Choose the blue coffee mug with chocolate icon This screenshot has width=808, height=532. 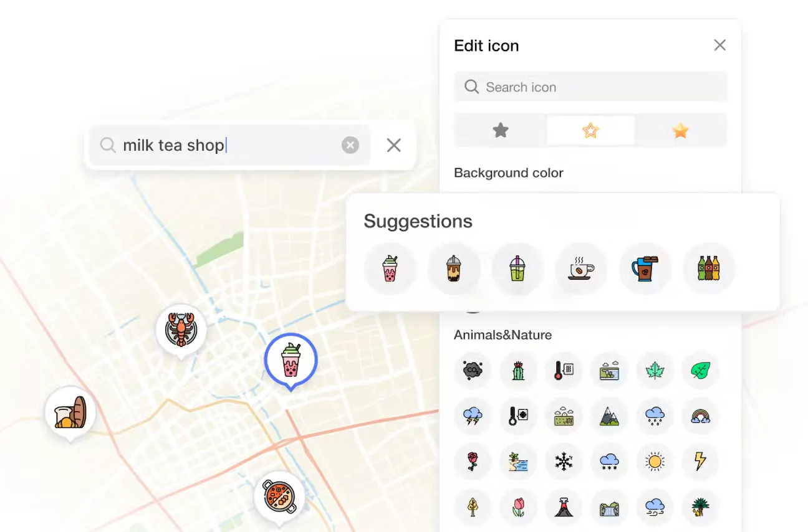645,269
